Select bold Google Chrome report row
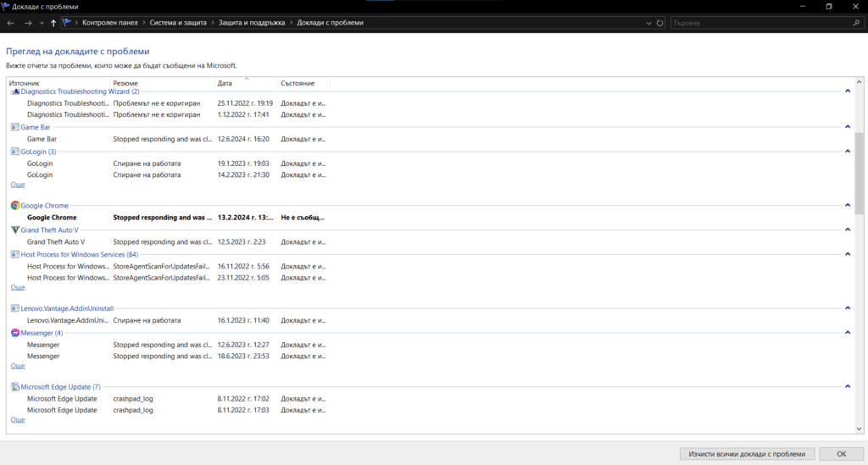 pos(169,218)
